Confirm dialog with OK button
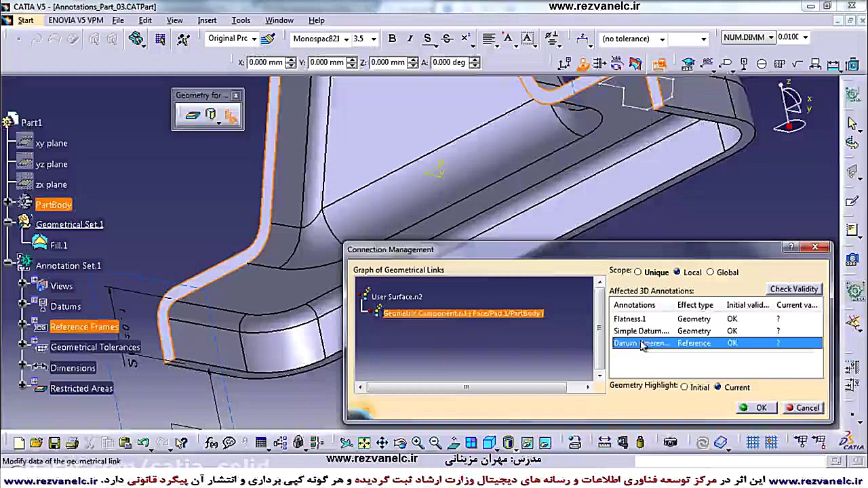 tap(755, 407)
